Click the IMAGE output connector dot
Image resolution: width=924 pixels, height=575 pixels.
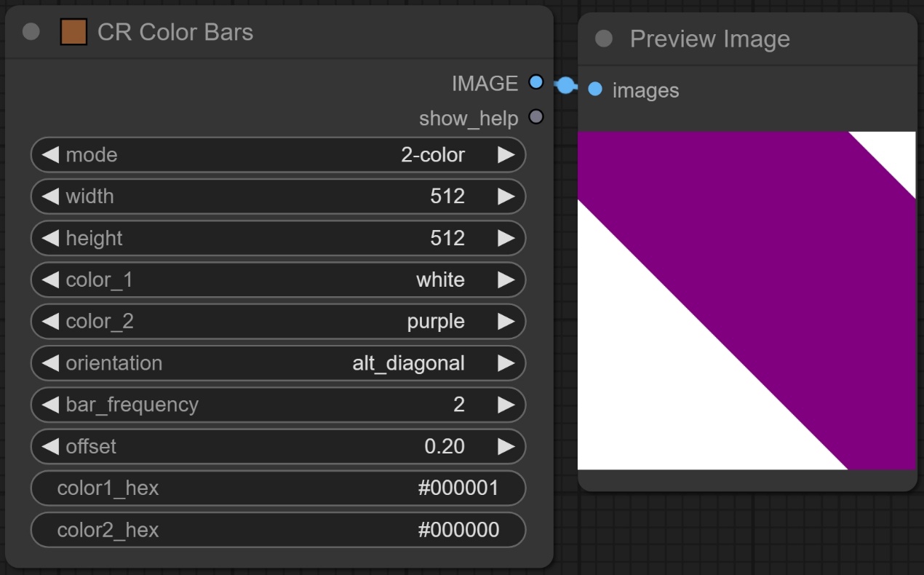point(536,82)
